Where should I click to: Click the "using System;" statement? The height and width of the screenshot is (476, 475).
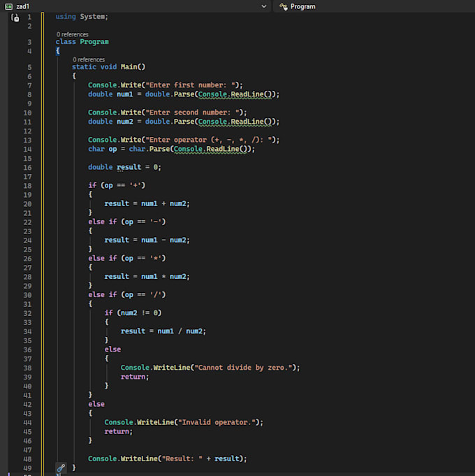tap(82, 16)
